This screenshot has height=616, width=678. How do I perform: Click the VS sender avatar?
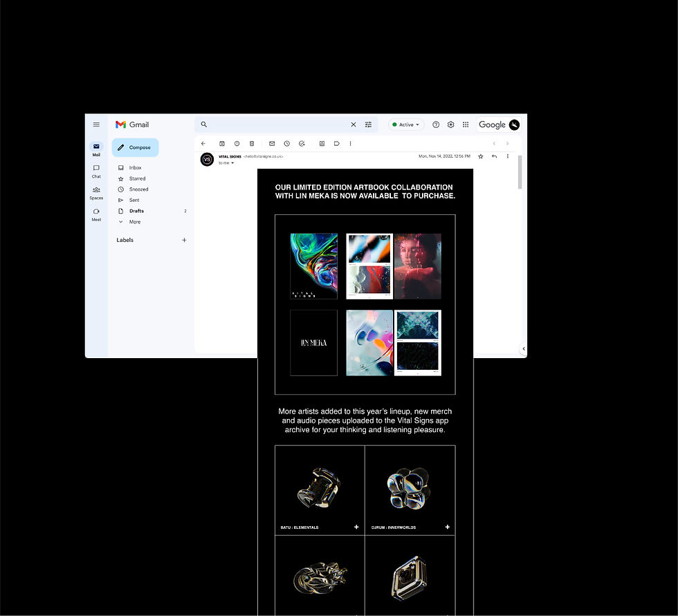click(207, 160)
